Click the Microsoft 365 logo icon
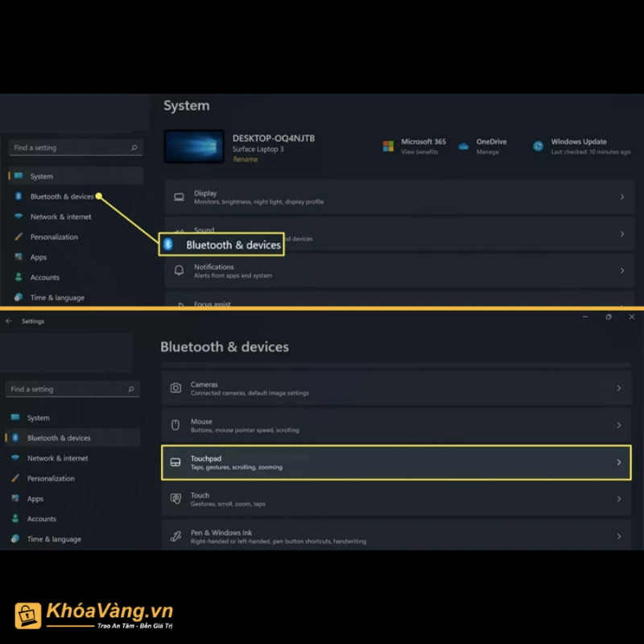Screen dimensions: 644x644 (388, 147)
